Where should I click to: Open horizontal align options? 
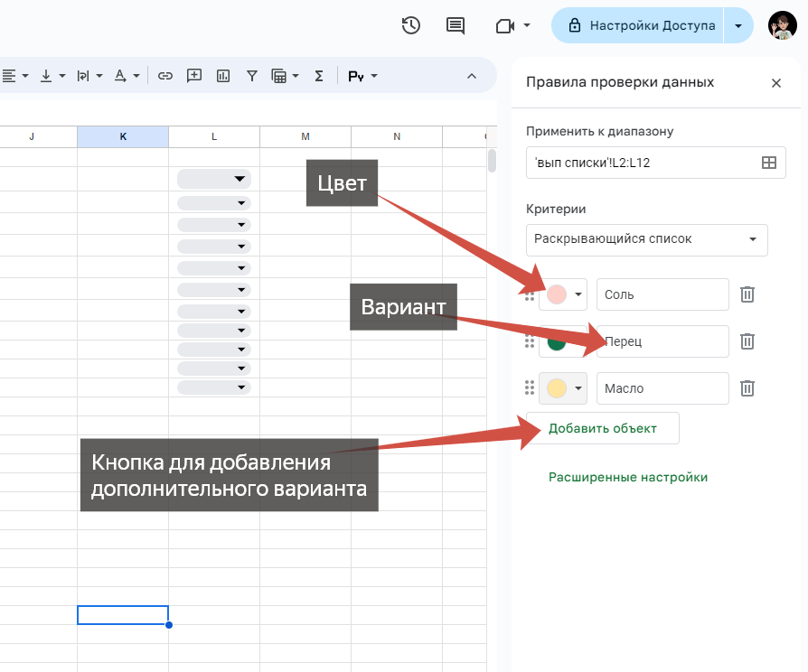tap(14, 76)
